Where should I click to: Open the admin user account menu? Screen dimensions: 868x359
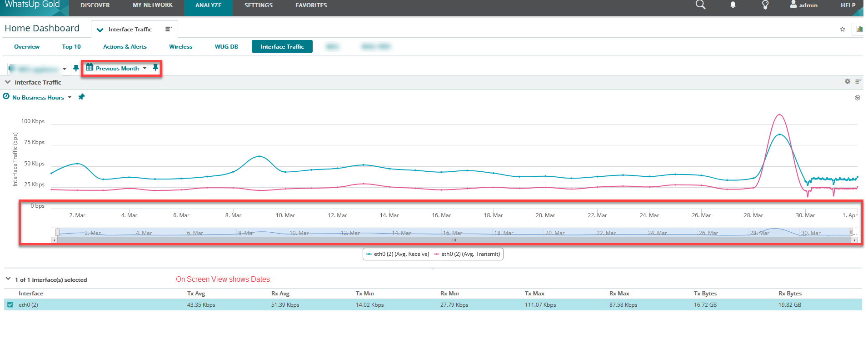click(x=803, y=5)
